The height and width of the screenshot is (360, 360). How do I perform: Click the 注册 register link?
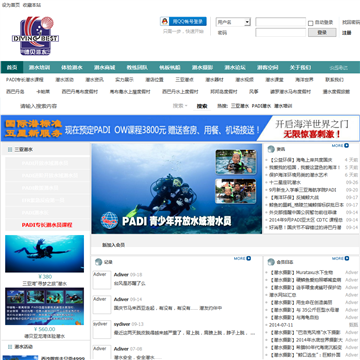(x=347, y=33)
